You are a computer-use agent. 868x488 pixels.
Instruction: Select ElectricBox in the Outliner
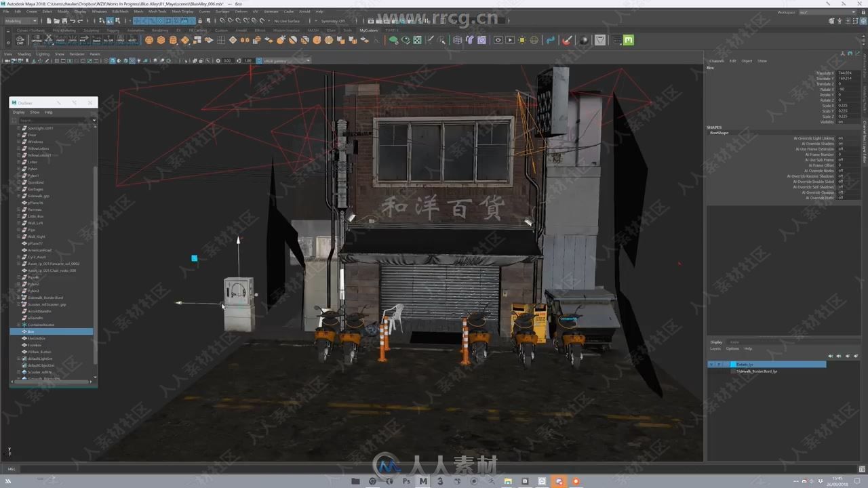coord(37,338)
